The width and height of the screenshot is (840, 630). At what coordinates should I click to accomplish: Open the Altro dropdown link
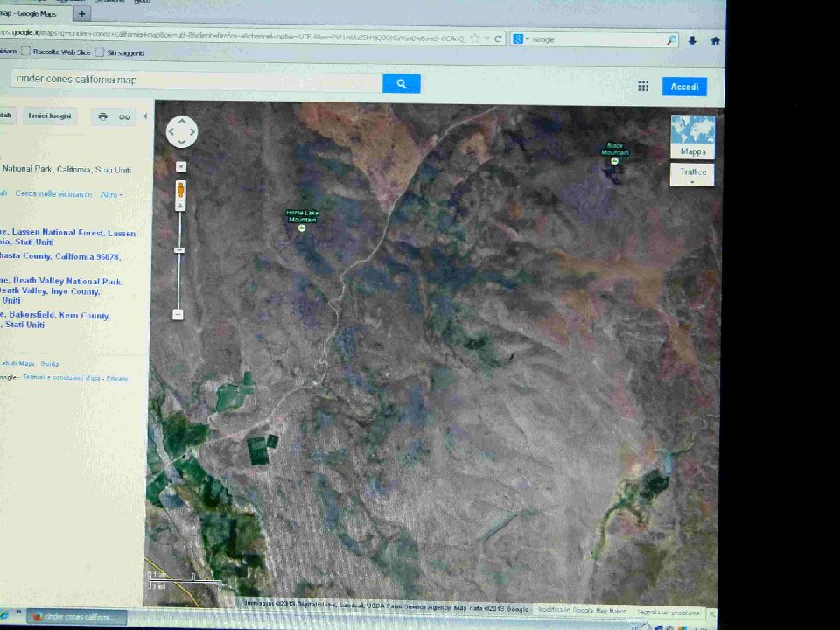coord(111,194)
